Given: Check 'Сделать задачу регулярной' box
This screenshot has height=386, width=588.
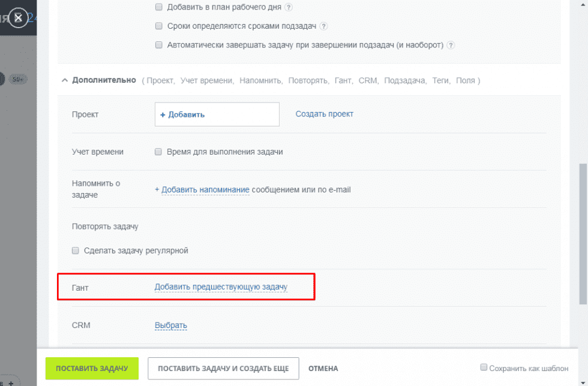Looking at the screenshot, I should pos(76,251).
